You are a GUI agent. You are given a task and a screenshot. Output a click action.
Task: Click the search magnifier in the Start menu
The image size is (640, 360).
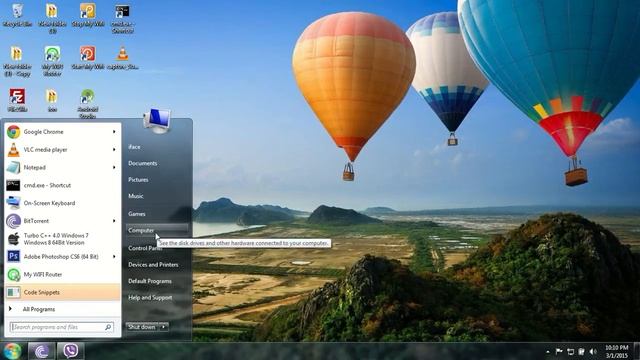tap(108, 327)
